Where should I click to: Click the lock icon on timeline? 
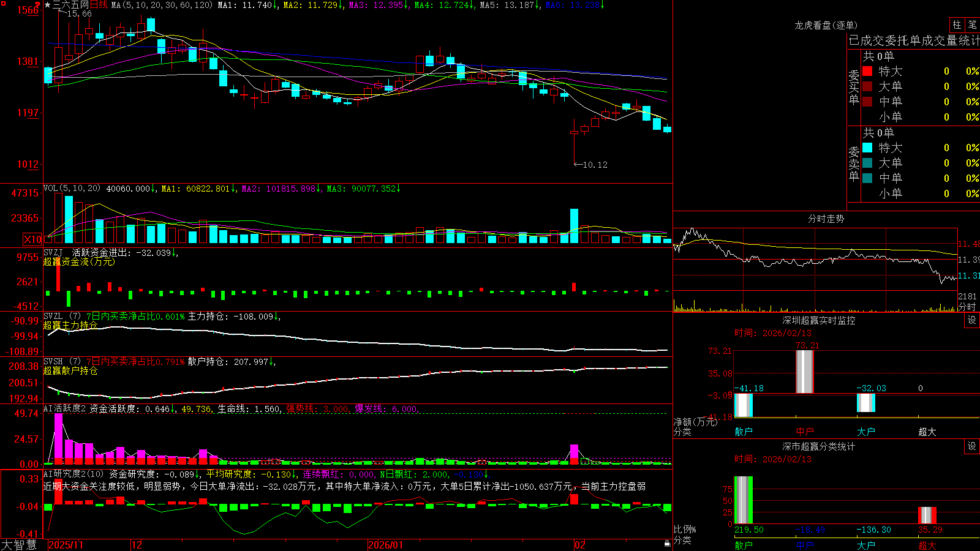(x=668, y=544)
